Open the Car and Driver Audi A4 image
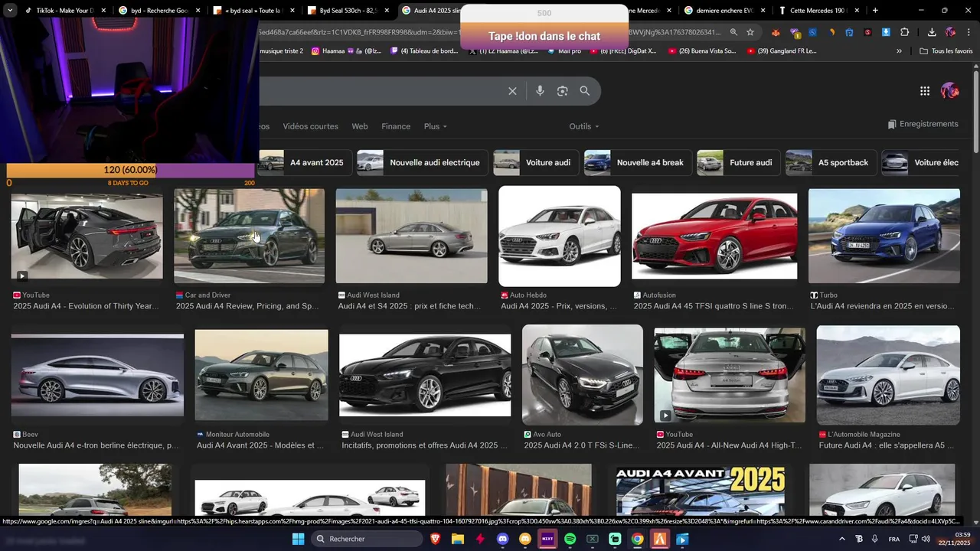 pyautogui.click(x=249, y=236)
